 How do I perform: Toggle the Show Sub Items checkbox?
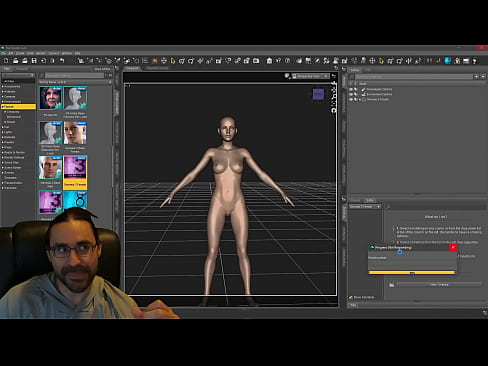(351, 297)
